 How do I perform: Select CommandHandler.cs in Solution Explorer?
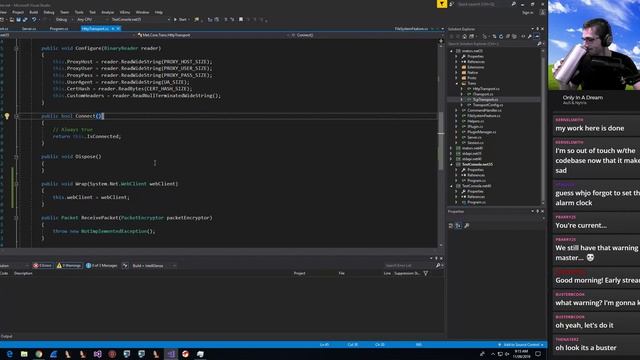[484, 110]
